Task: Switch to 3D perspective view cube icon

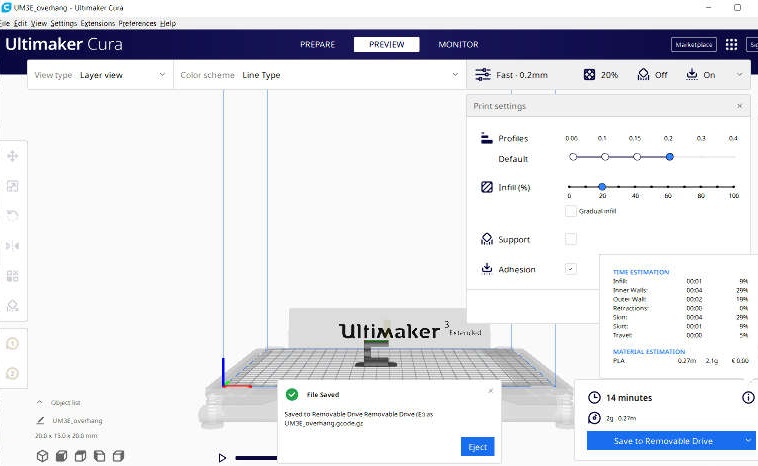Action: [x=43, y=456]
